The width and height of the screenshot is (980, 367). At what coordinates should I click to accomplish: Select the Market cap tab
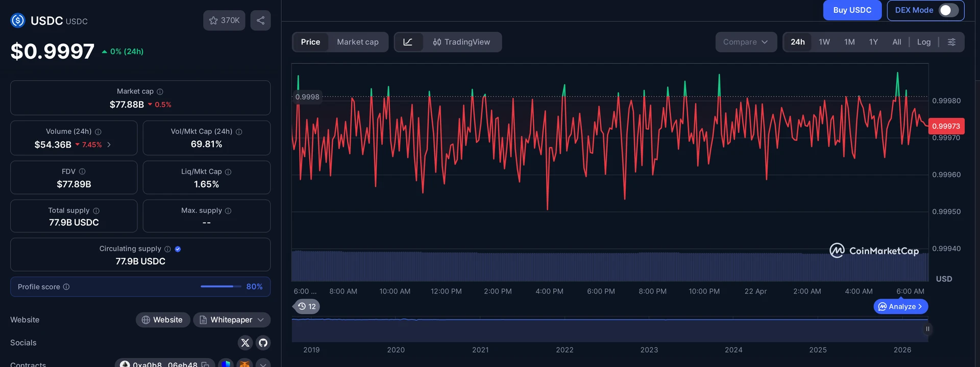(358, 42)
